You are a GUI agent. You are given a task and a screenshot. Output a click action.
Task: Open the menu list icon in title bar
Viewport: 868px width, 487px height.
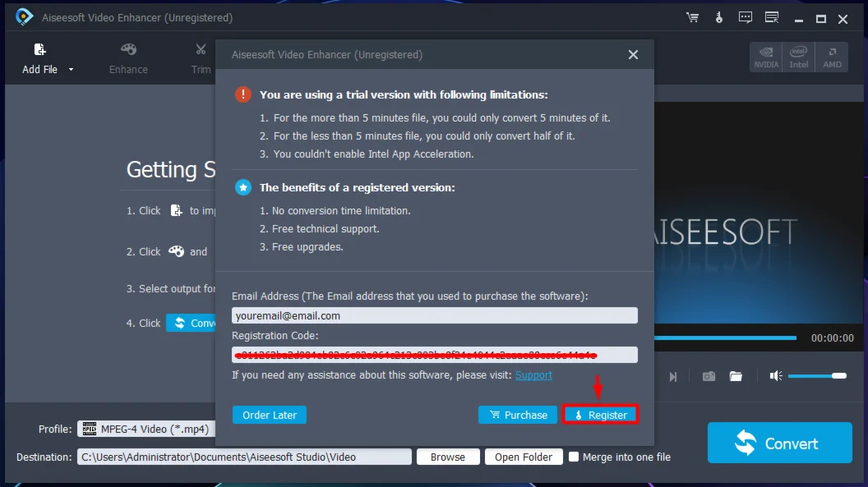pos(772,18)
